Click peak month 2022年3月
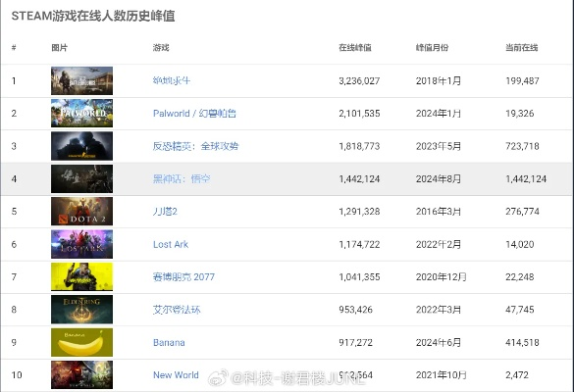The image size is (574, 392). point(439,310)
